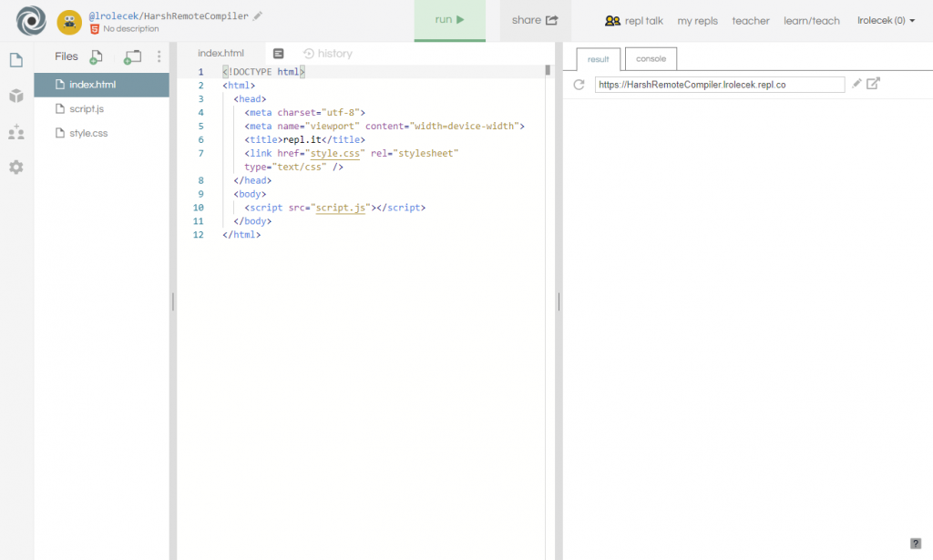This screenshot has width=933, height=560.
Task: Click the add new folder icon
Action: [133, 57]
